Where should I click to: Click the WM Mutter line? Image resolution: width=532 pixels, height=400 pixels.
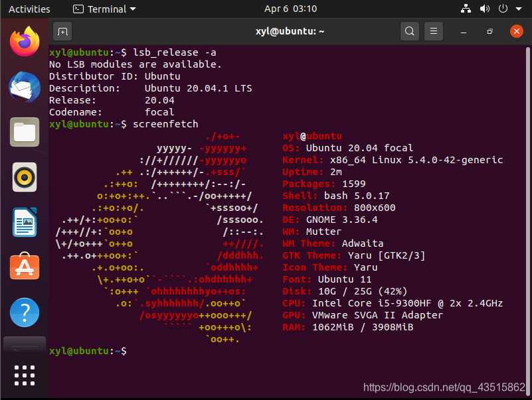click(x=311, y=232)
